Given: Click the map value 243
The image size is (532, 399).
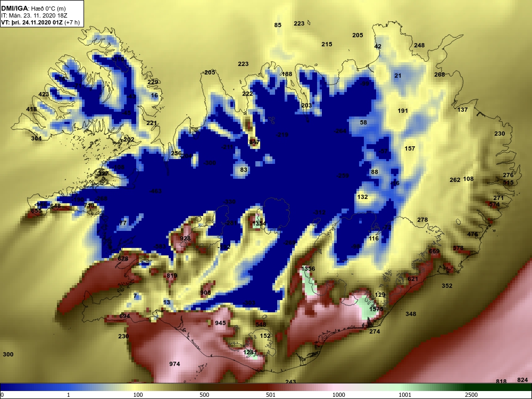Looking at the screenshot, I should pyautogui.click(x=290, y=381).
